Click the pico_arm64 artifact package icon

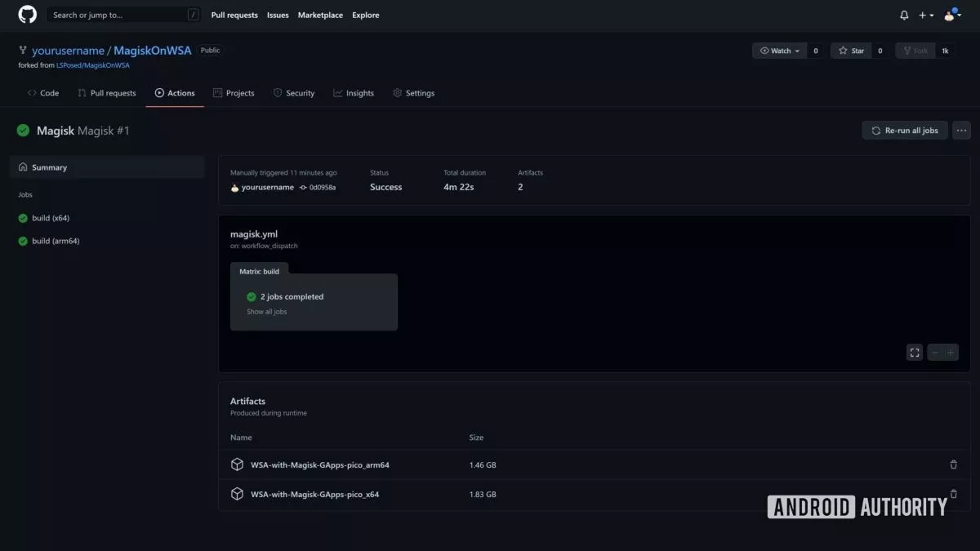pyautogui.click(x=237, y=464)
